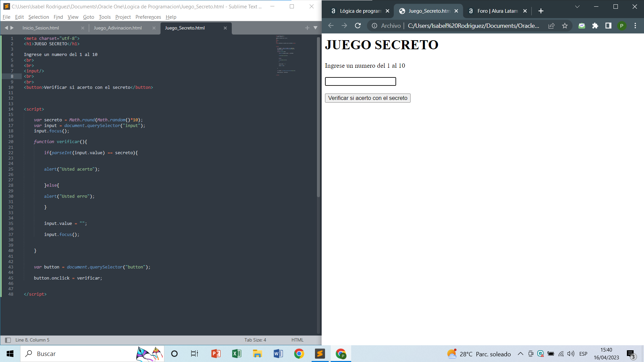Open the Sublime Text File menu
Screen dimensions: 644x362
[6, 17]
